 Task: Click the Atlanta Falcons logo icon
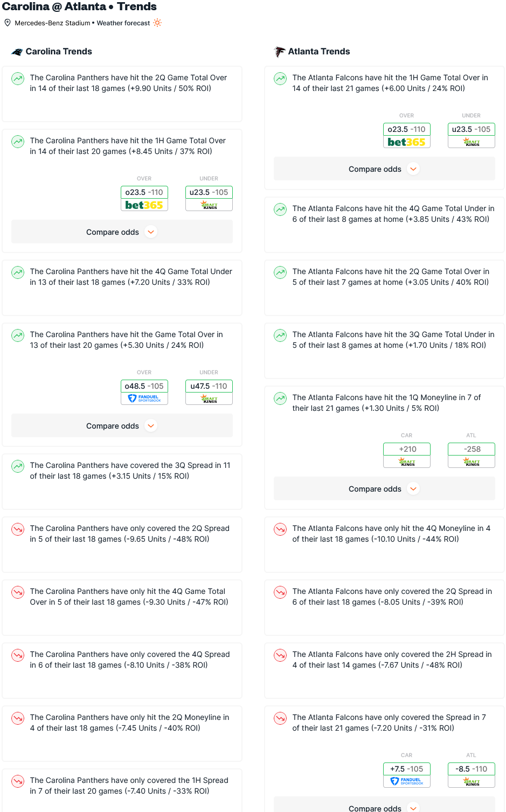[280, 52]
